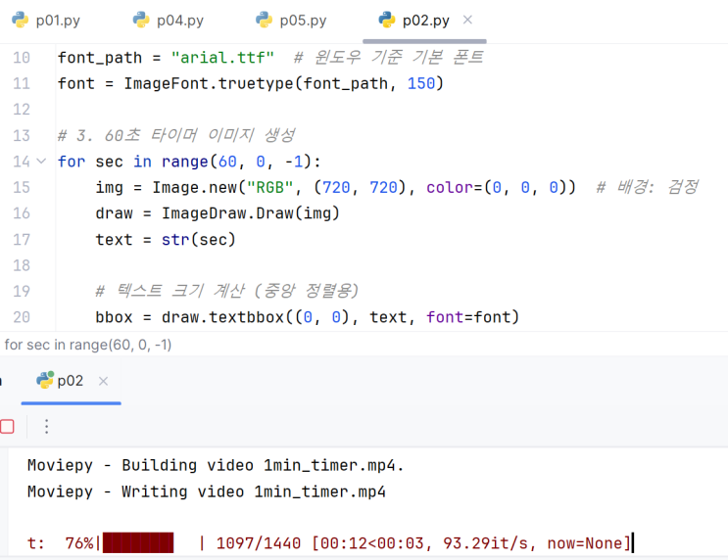Close the p02 run tab
The width and height of the screenshot is (728, 560).
point(103,382)
